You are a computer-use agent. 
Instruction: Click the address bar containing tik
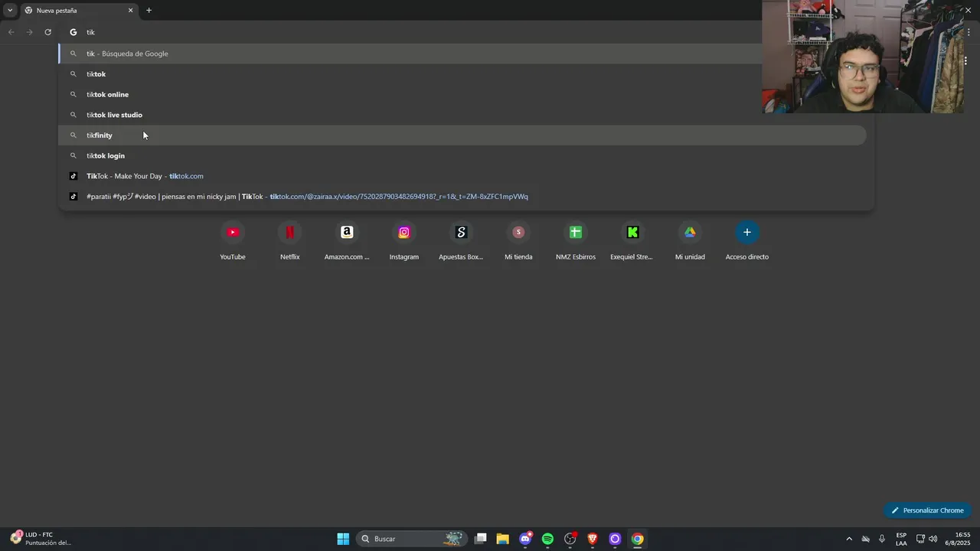pyautogui.click(x=413, y=32)
